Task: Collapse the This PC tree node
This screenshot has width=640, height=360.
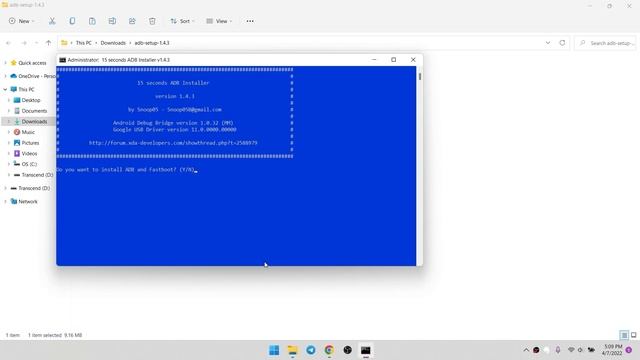Action: (x=5, y=89)
